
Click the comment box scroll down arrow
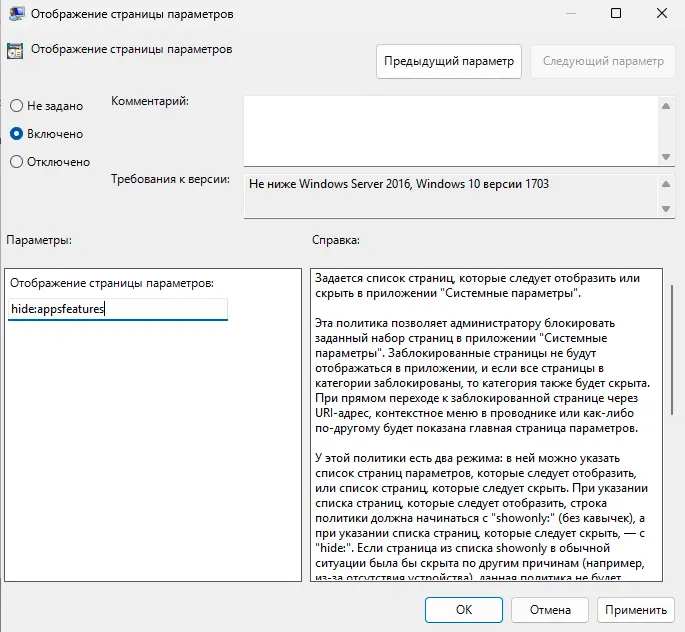click(665, 156)
